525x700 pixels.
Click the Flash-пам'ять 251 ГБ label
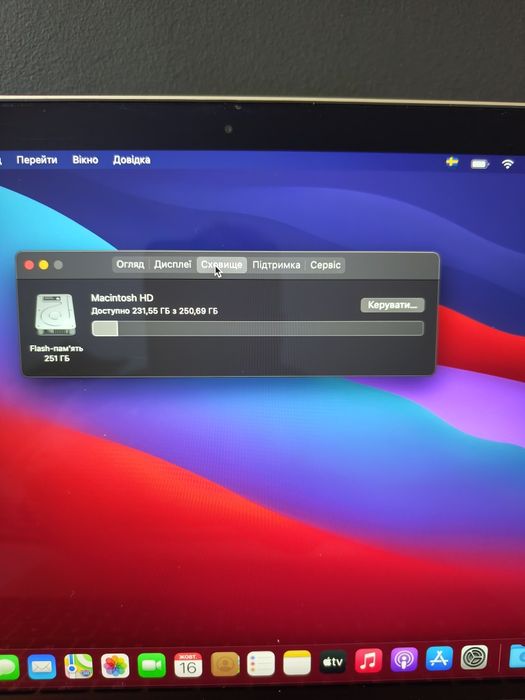(x=56, y=353)
